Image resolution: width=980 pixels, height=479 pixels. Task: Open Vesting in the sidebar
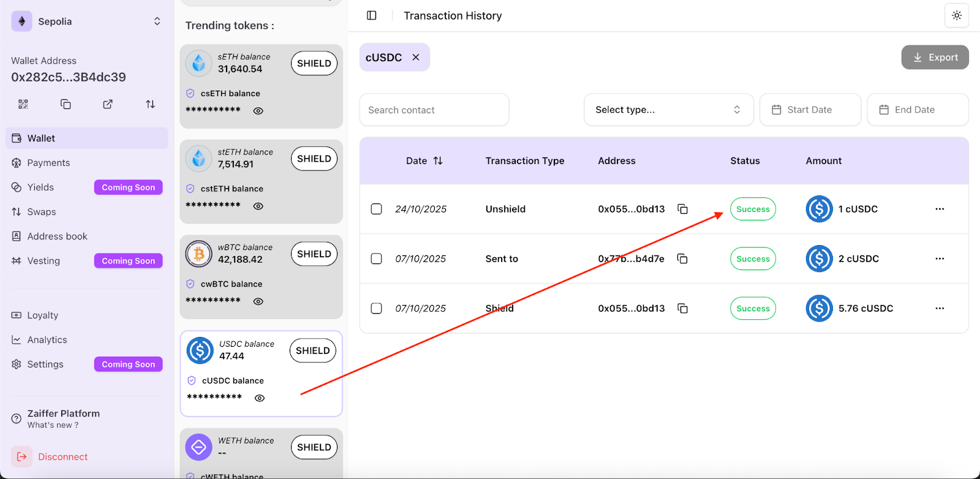tap(43, 261)
